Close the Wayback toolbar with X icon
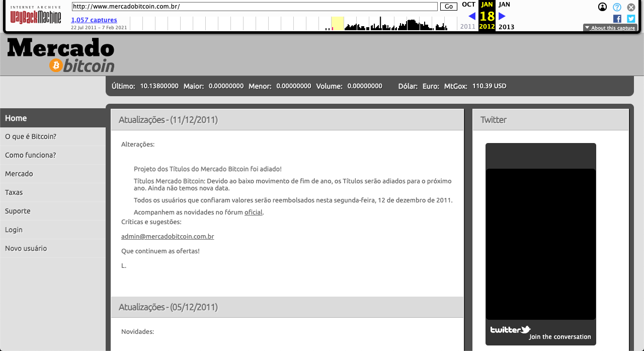This screenshot has width=644, height=351. tap(631, 7)
